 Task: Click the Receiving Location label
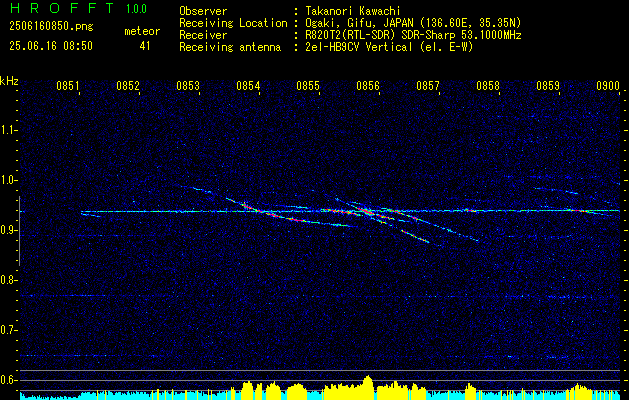[x=233, y=23]
